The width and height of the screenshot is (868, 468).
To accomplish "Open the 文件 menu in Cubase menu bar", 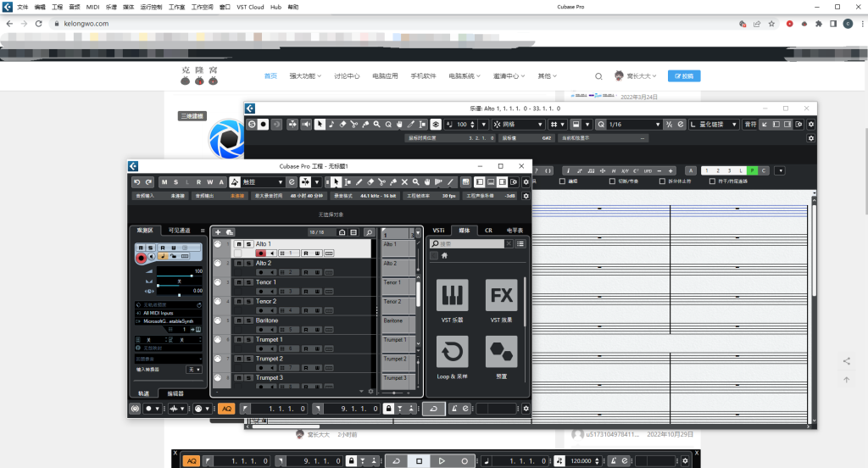I will [23, 7].
